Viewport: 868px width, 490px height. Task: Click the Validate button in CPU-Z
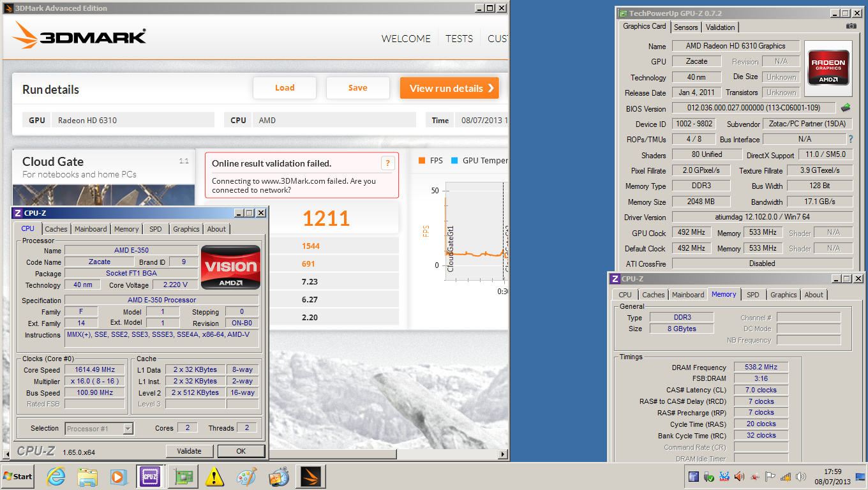point(189,451)
